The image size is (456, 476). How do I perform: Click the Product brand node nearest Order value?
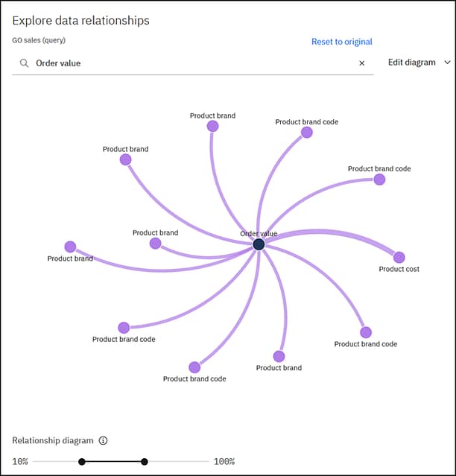click(155, 244)
